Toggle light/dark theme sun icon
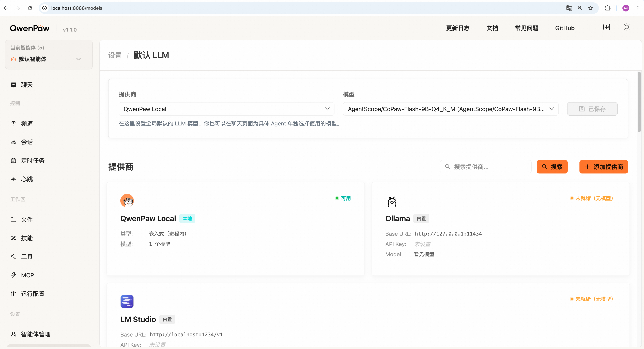The image size is (644, 349). click(627, 27)
